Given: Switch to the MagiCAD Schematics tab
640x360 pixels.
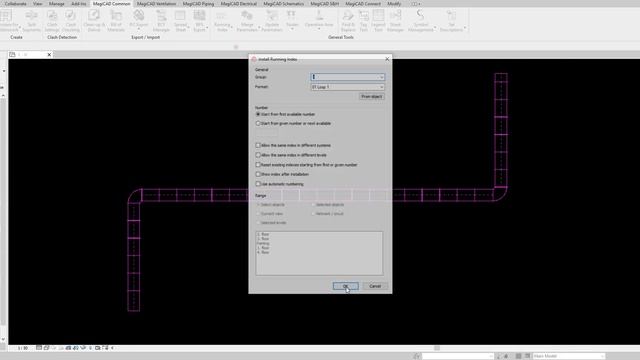Looking at the screenshot, I should coord(284,4).
